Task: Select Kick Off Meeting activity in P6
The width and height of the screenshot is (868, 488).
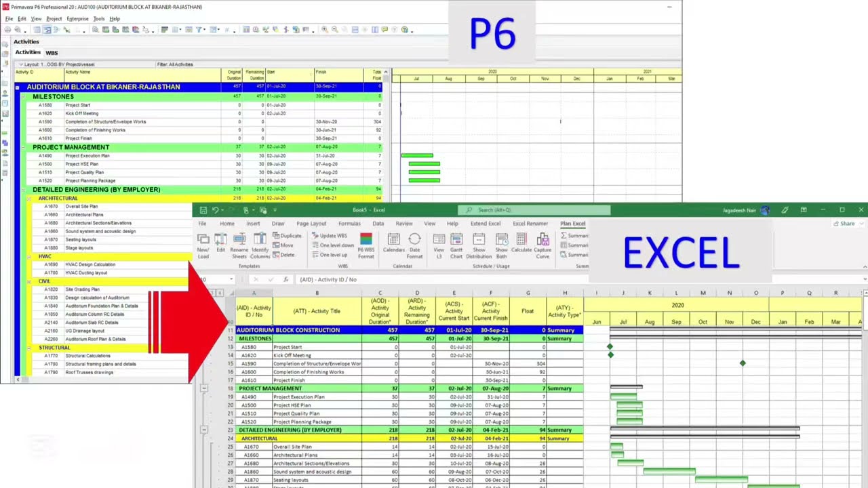Action: [x=82, y=113]
